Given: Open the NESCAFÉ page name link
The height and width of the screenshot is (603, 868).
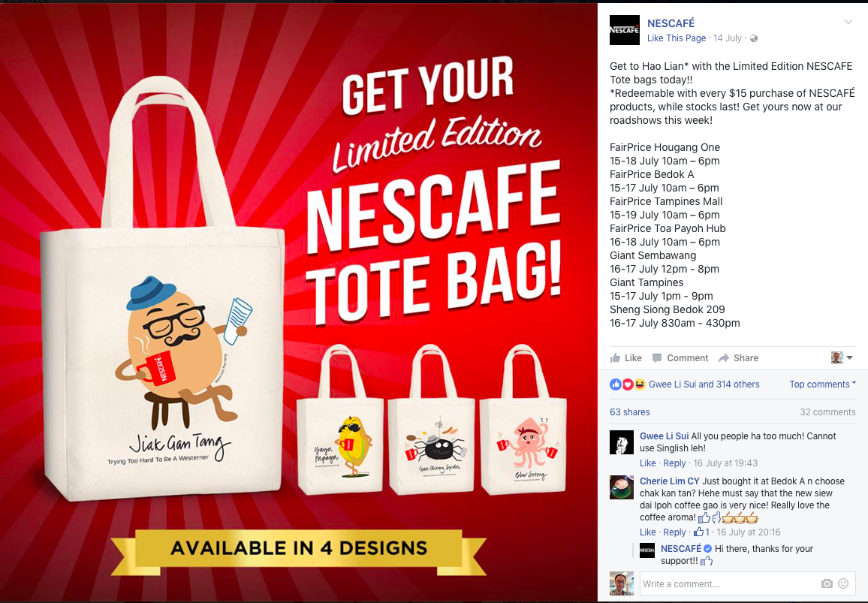Looking at the screenshot, I should tap(671, 23).
